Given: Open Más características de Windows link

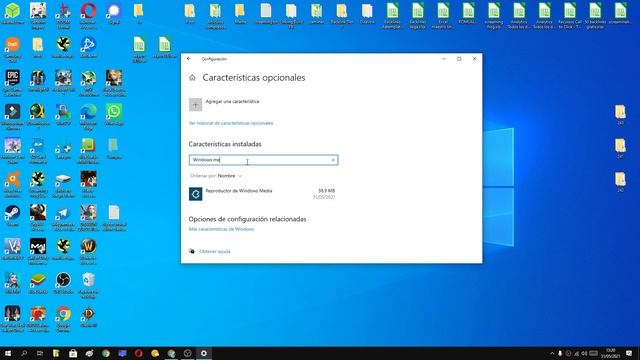Looking at the screenshot, I should pos(221,229).
